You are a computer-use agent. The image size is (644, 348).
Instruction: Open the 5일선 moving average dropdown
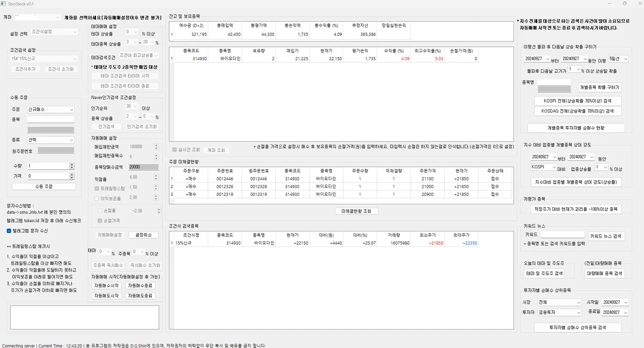pos(619,59)
